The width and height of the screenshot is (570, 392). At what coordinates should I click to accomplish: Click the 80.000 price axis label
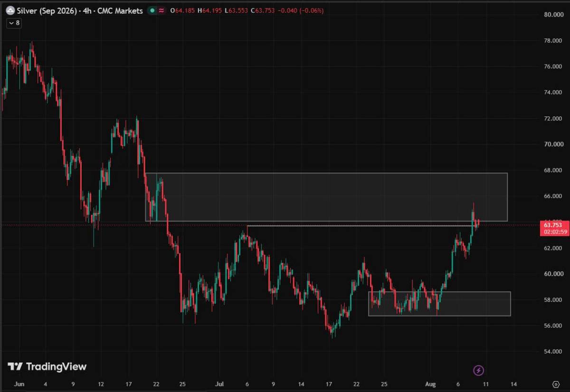coord(553,15)
